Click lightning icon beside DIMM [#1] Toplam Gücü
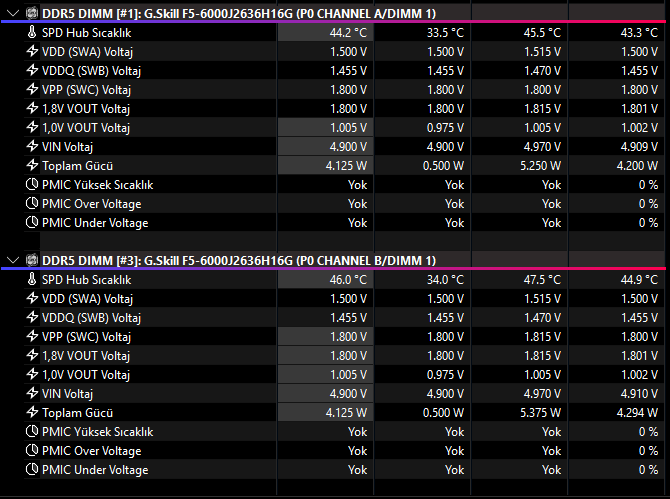The width and height of the screenshot is (670, 499). click(32, 165)
